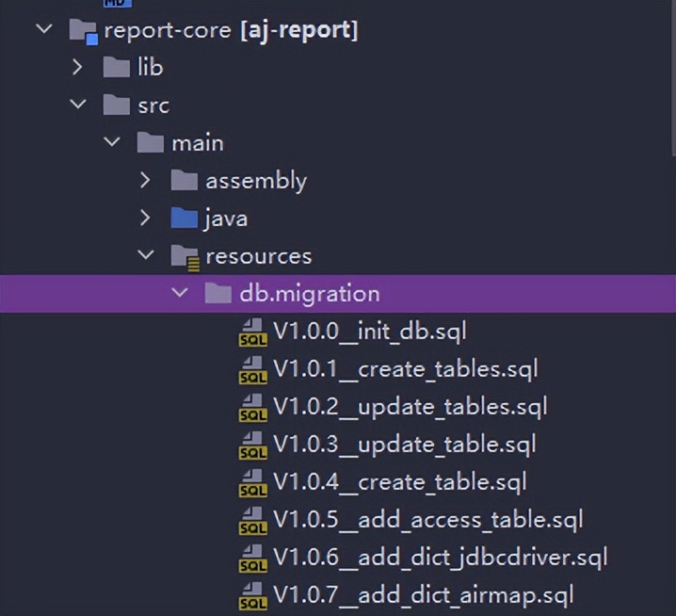
Task: Click the project tree vertical scrollbar
Action: click(x=671, y=75)
